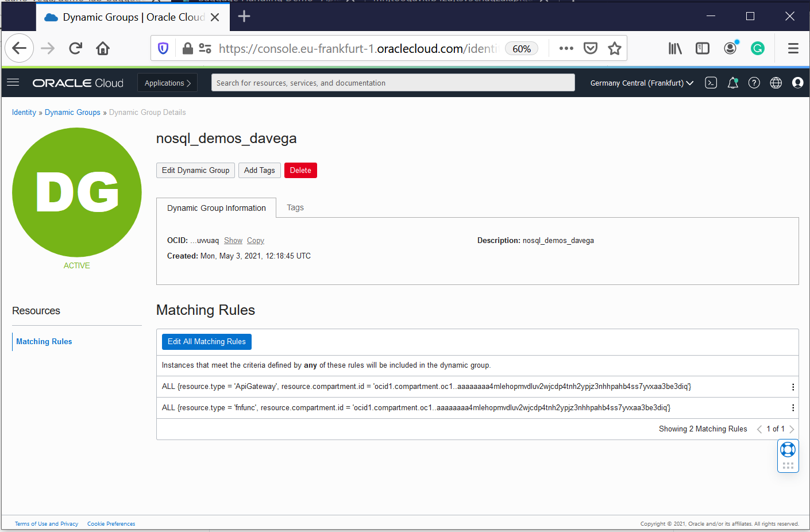Open the language globe icon

[x=776, y=83]
